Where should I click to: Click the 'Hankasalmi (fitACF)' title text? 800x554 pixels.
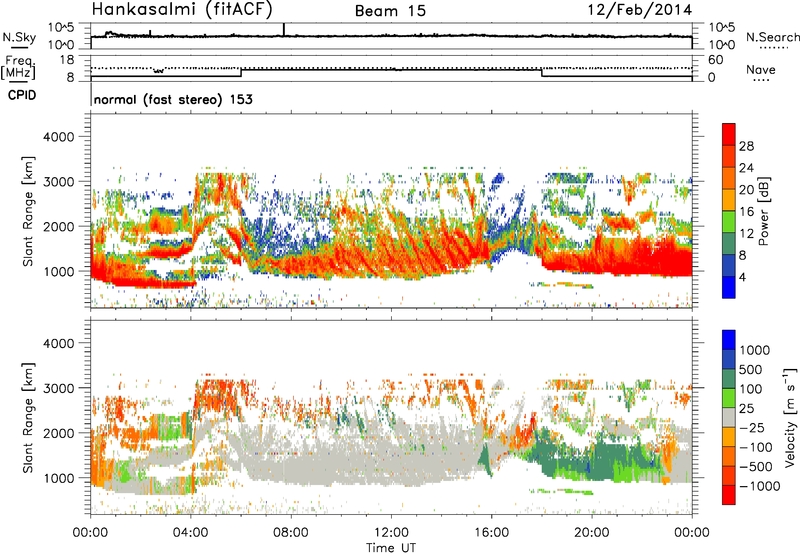pos(182,9)
